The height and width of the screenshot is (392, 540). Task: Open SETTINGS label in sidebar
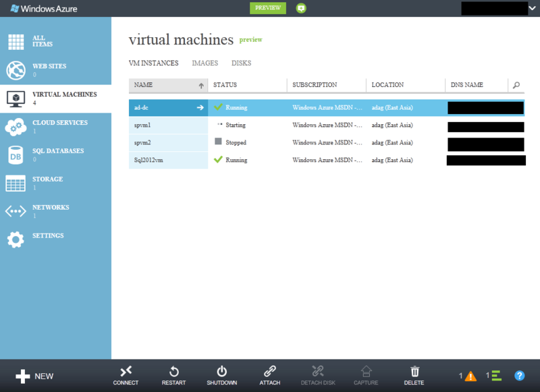pyautogui.click(x=48, y=235)
